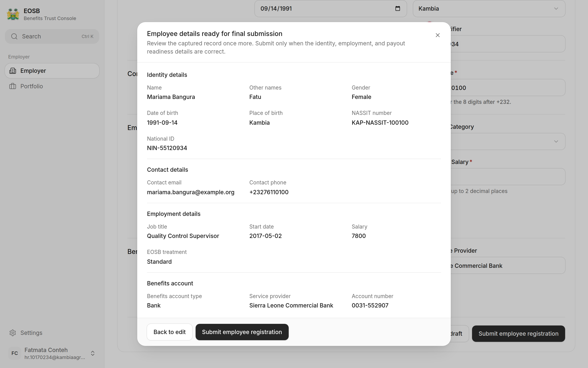Click the Benefits account heading

170,283
